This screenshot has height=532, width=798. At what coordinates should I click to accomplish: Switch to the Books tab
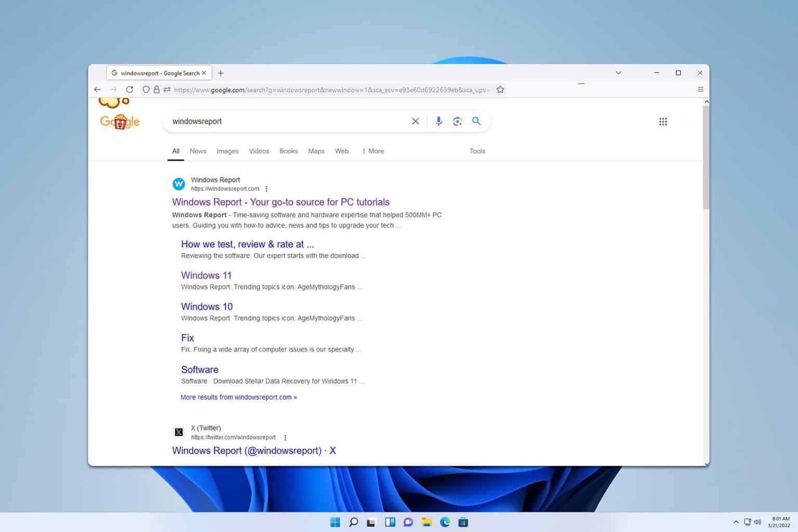[x=289, y=151]
